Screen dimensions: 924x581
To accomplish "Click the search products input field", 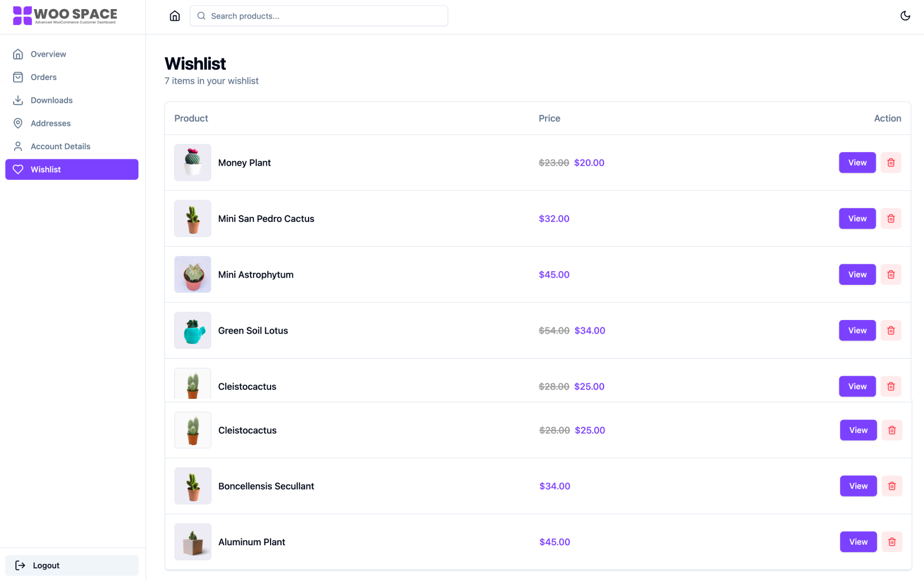I will (319, 15).
